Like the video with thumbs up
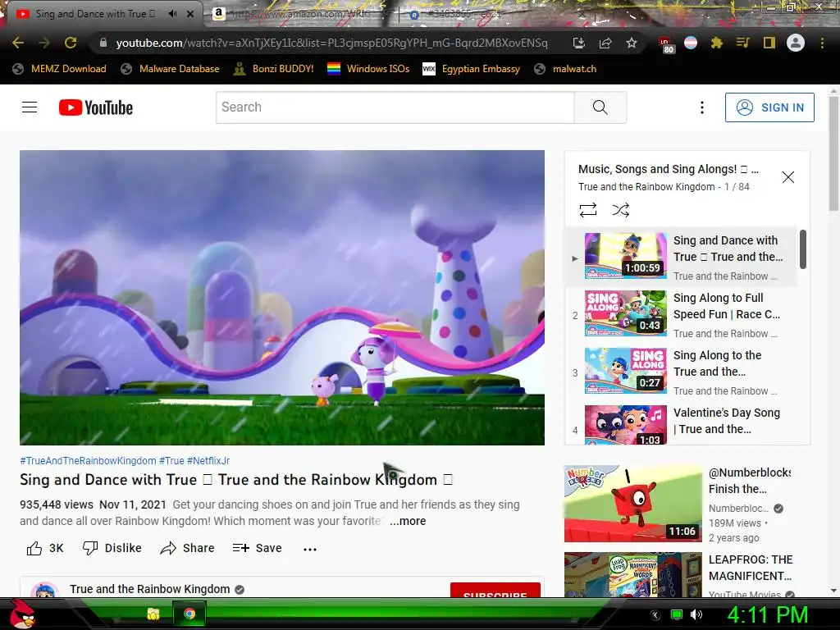The width and height of the screenshot is (840, 630). (x=45, y=548)
